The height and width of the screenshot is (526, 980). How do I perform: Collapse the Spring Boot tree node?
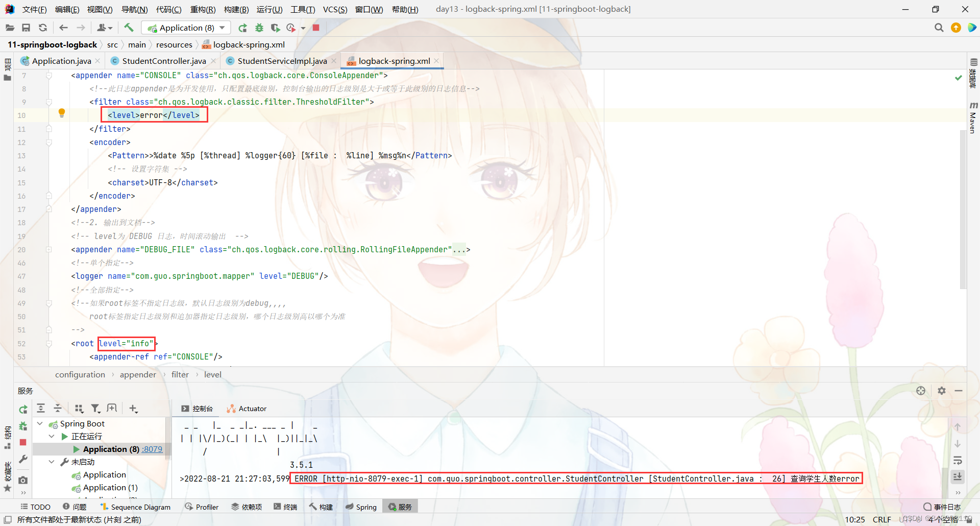coord(40,423)
